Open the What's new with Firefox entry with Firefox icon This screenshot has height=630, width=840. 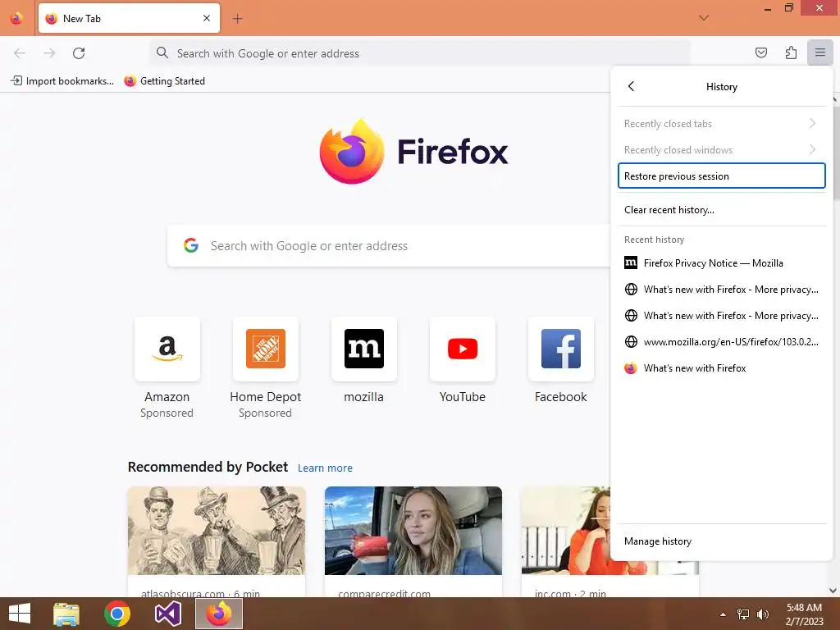pos(722,368)
